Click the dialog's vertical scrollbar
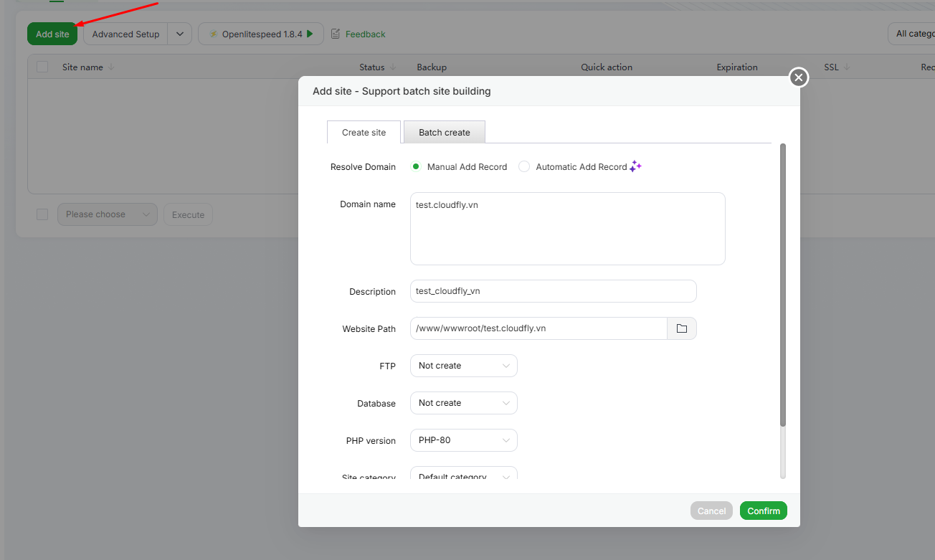This screenshot has width=935, height=560. [783, 287]
